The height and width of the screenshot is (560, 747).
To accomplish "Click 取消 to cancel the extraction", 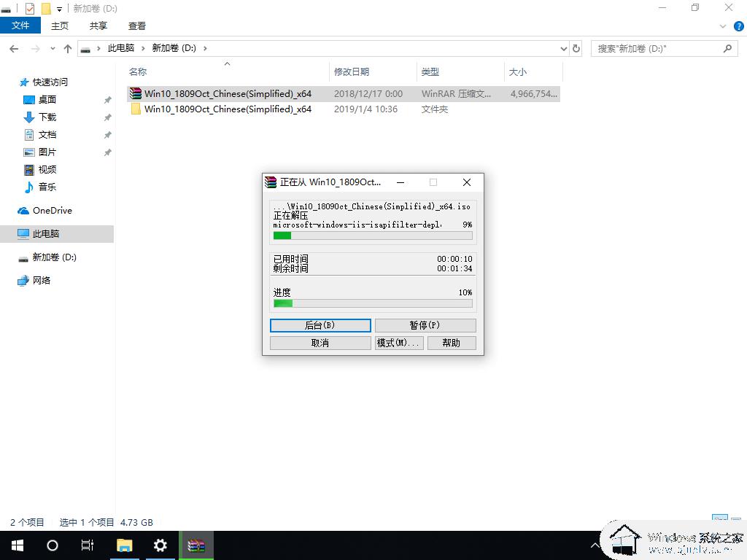I will (320, 343).
